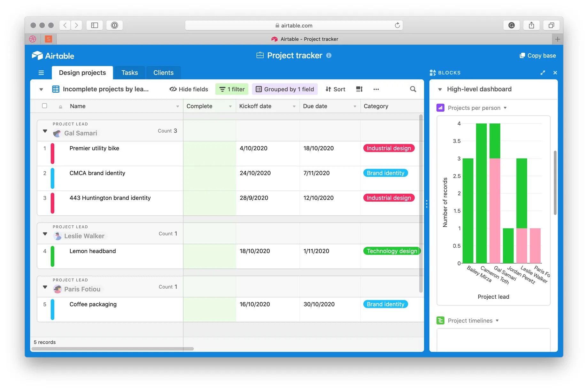This screenshot has width=588, height=390.
Task: Click the Safari share button
Action: (531, 25)
